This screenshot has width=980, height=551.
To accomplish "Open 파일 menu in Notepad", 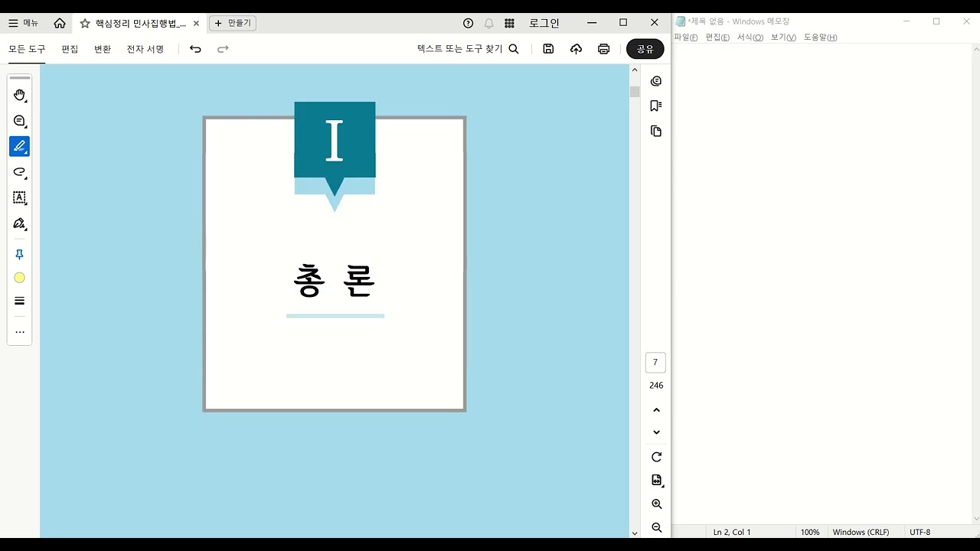I will tap(686, 37).
